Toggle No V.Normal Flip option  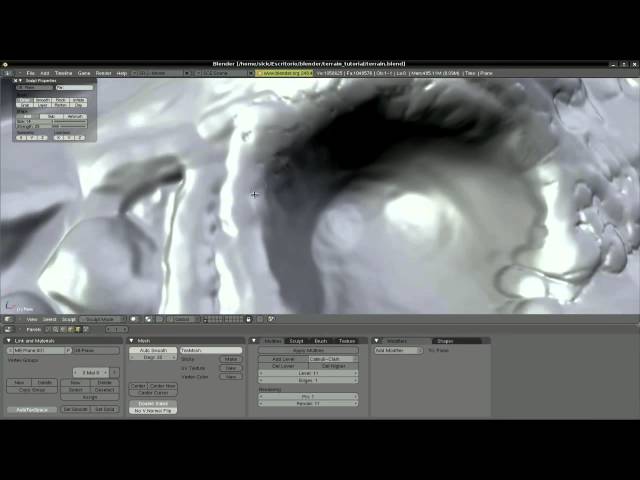click(x=153, y=411)
